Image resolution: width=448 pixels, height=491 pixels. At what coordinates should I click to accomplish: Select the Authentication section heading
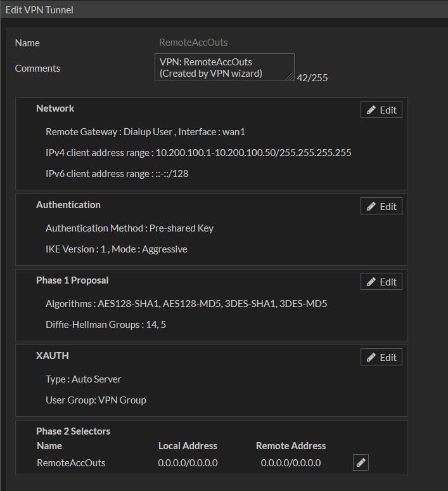coord(68,205)
